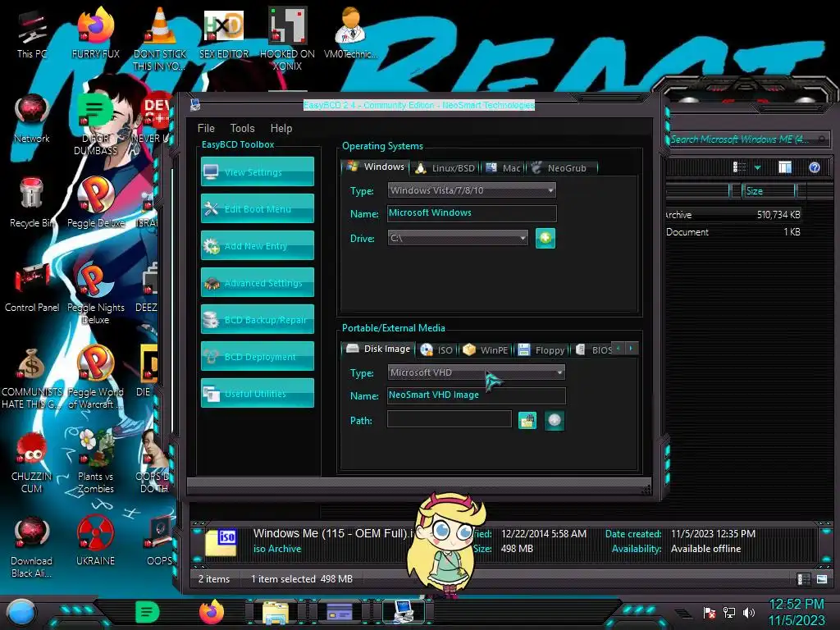
Task: Open green notes app on taskbar
Action: (x=147, y=612)
